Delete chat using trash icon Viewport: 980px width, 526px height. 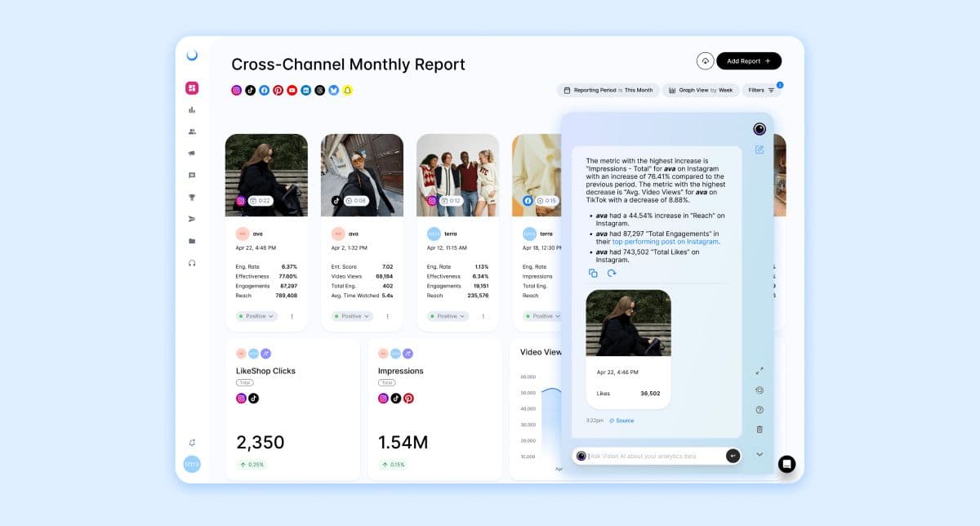click(759, 429)
